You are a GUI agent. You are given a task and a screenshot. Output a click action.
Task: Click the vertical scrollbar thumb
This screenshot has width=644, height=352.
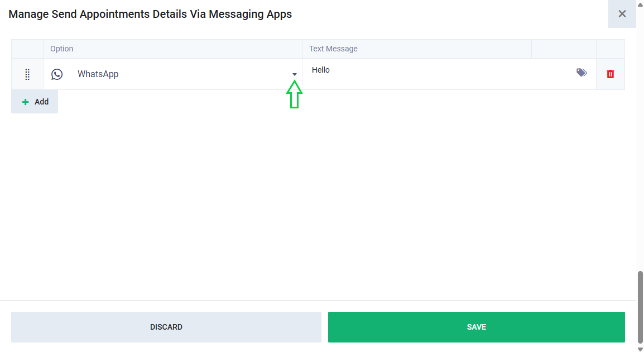click(x=640, y=306)
